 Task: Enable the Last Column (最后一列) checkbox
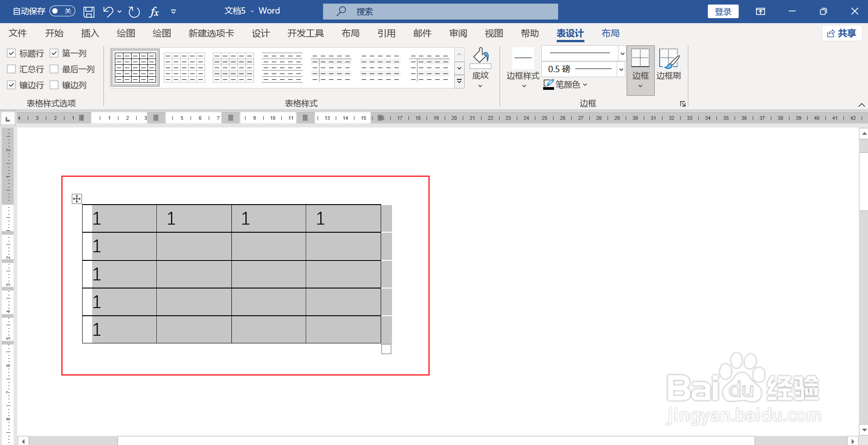54,69
